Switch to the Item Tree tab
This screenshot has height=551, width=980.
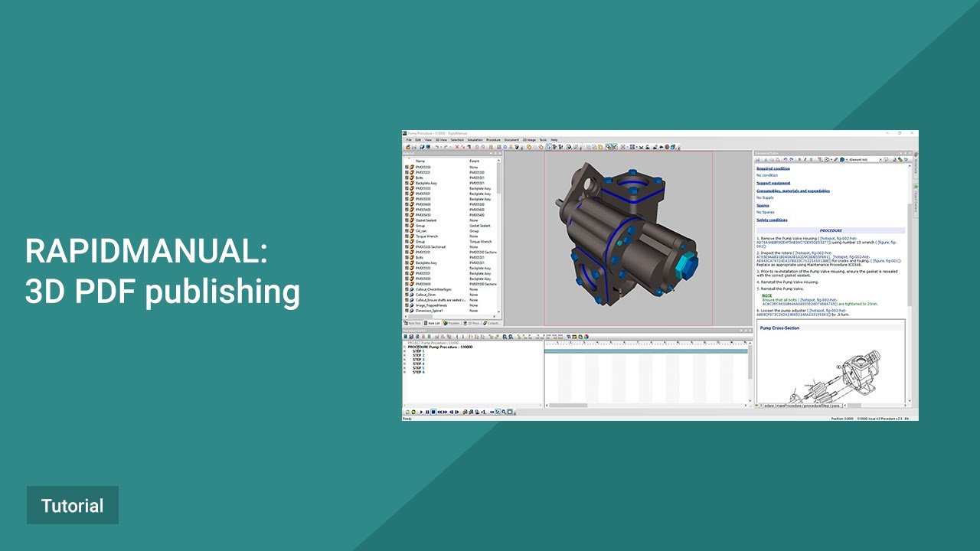[413, 323]
